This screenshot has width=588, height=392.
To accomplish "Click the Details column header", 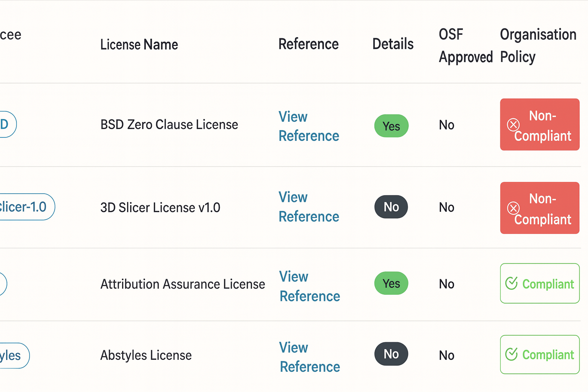I will (393, 44).
